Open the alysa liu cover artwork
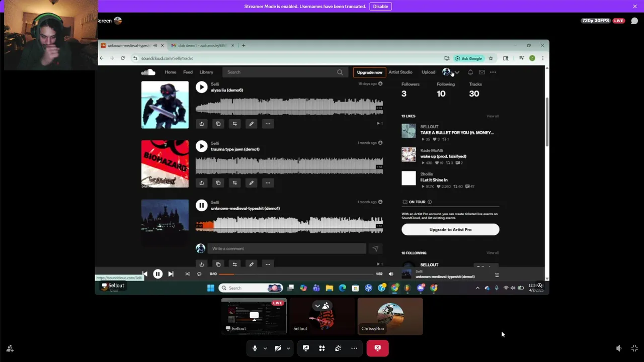 (x=165, y=105)
